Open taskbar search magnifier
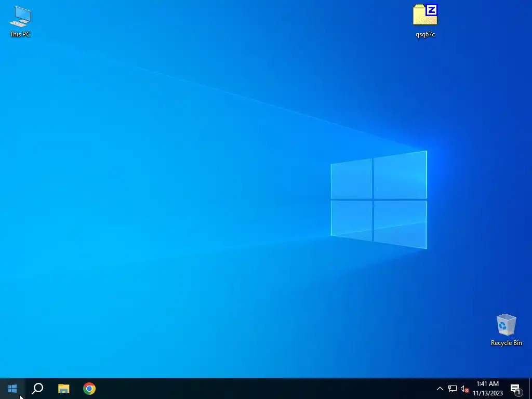The image size is (532, 399). pos(37,389)
